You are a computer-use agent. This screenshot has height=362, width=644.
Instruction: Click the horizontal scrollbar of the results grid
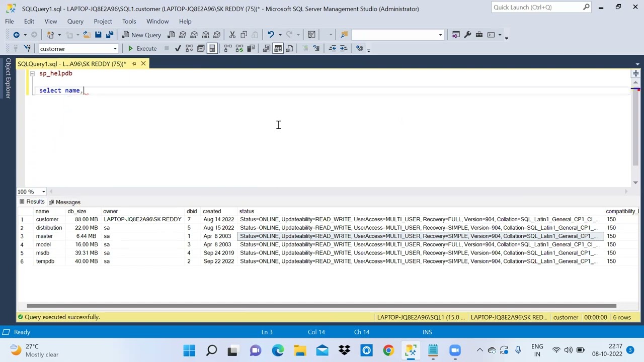click(x=321, y=306)
